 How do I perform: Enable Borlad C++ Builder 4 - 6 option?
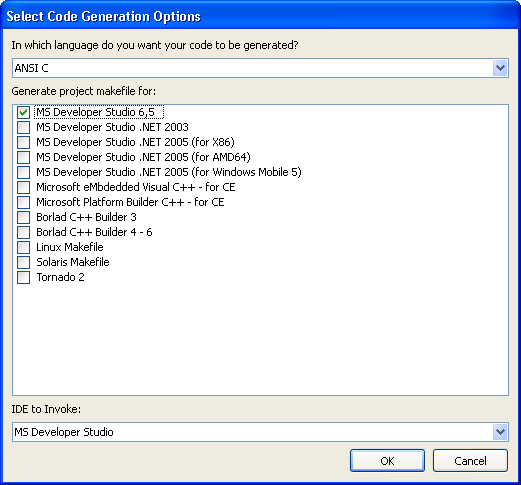tap(23, 232)
